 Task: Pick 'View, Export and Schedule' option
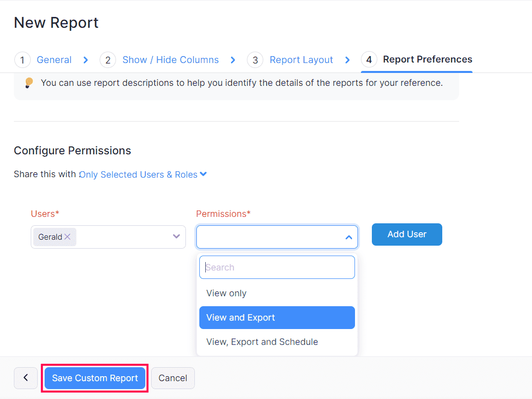(262, 342)
